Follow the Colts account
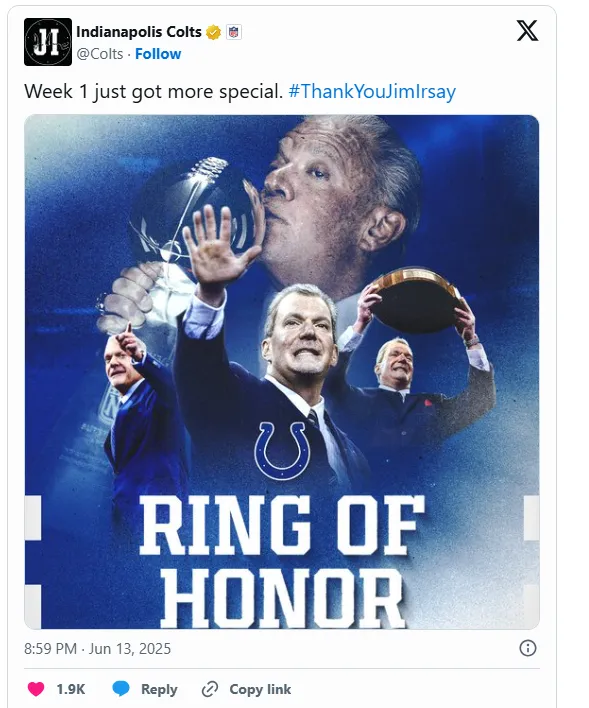 click(158, 54)
